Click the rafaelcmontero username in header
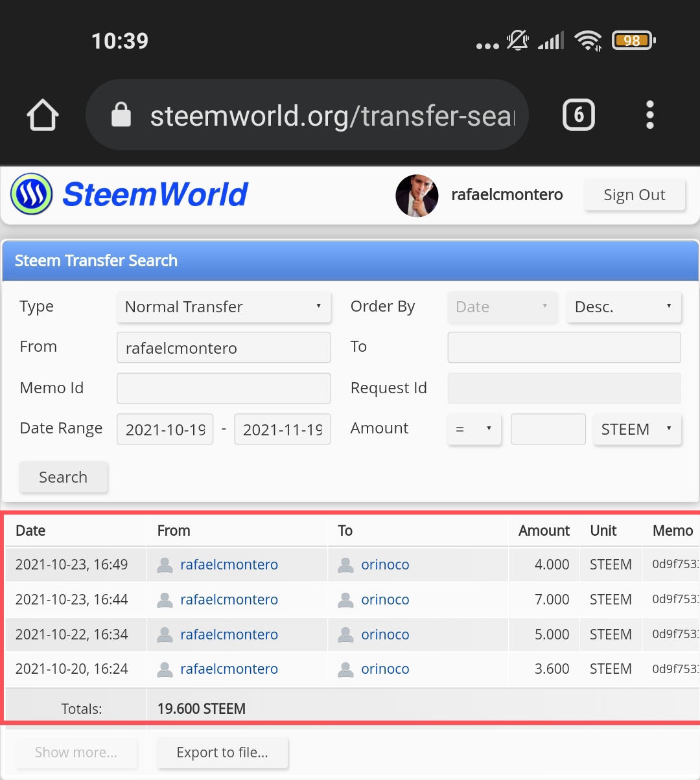Viewport: 700px width, 780px height. point(507,195)
